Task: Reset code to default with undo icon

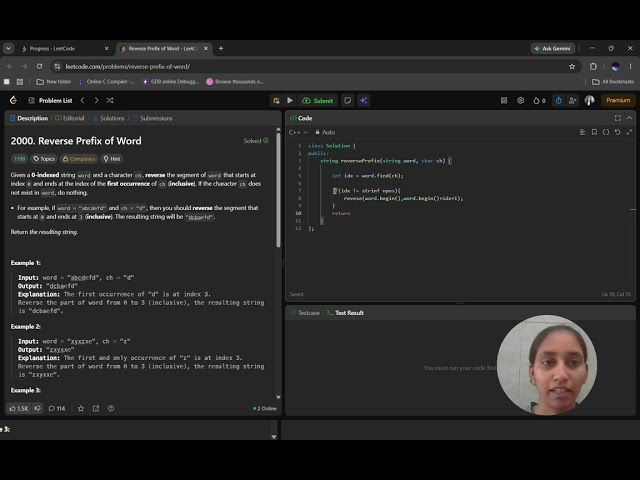Action: tap(618, 132)
